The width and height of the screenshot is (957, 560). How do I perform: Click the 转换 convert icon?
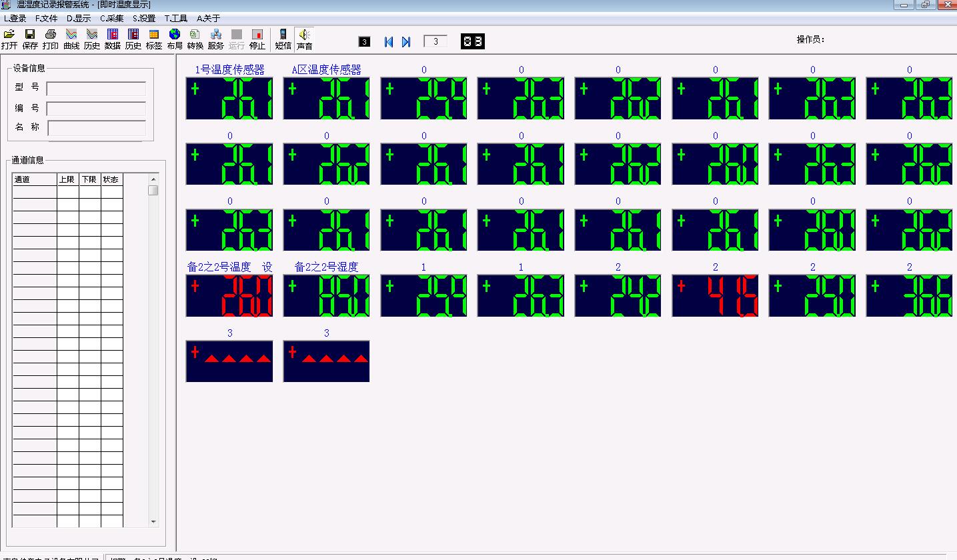[195, 39]
